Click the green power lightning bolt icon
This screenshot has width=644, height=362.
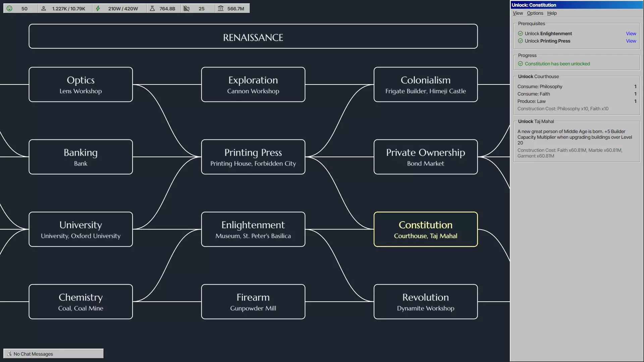tap(98, 8)
